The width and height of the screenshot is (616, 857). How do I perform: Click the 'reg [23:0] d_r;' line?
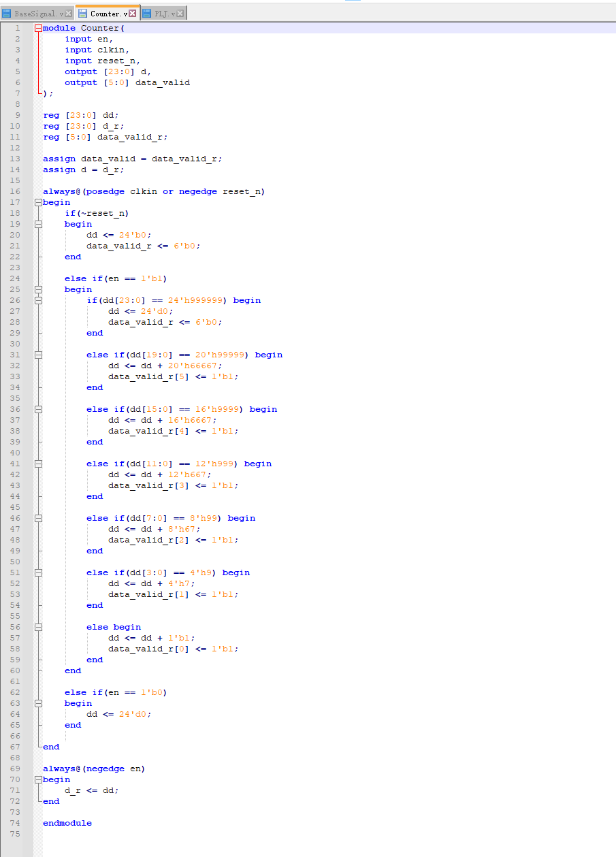84,126
